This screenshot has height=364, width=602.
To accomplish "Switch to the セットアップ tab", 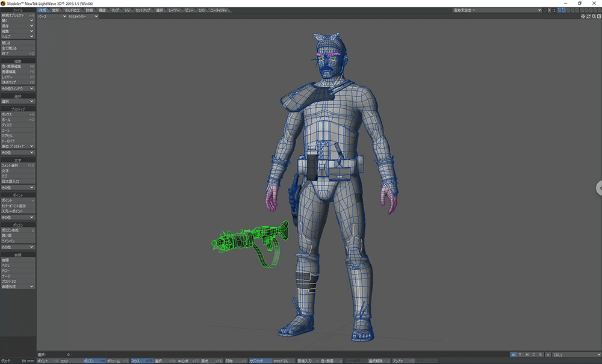I will (x=143, y=10).
